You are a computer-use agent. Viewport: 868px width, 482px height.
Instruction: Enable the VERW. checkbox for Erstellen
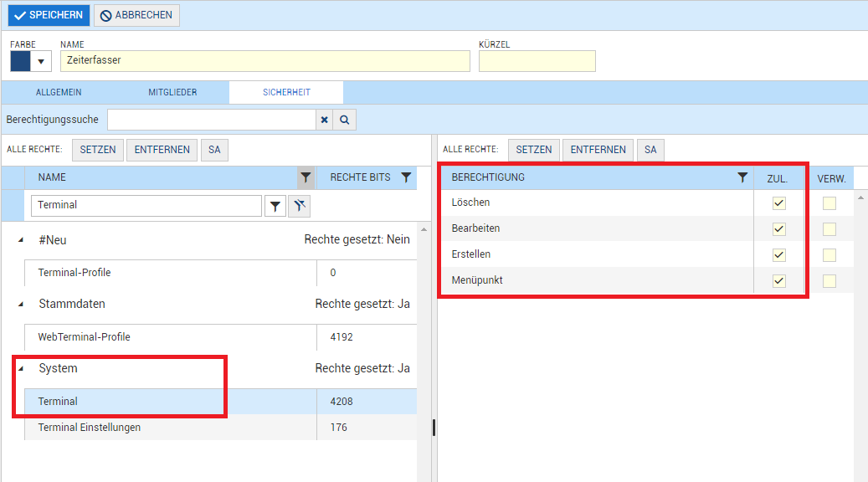click(x=829, y=255)
